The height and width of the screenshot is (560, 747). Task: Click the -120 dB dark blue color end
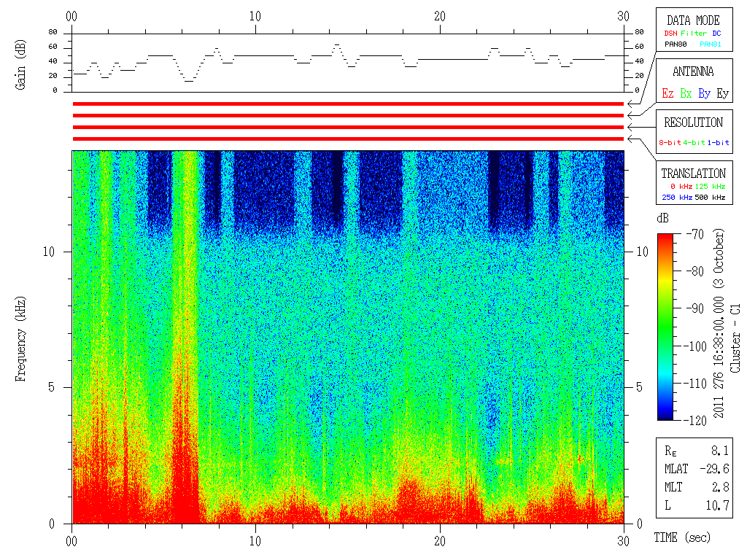point(665,416)
